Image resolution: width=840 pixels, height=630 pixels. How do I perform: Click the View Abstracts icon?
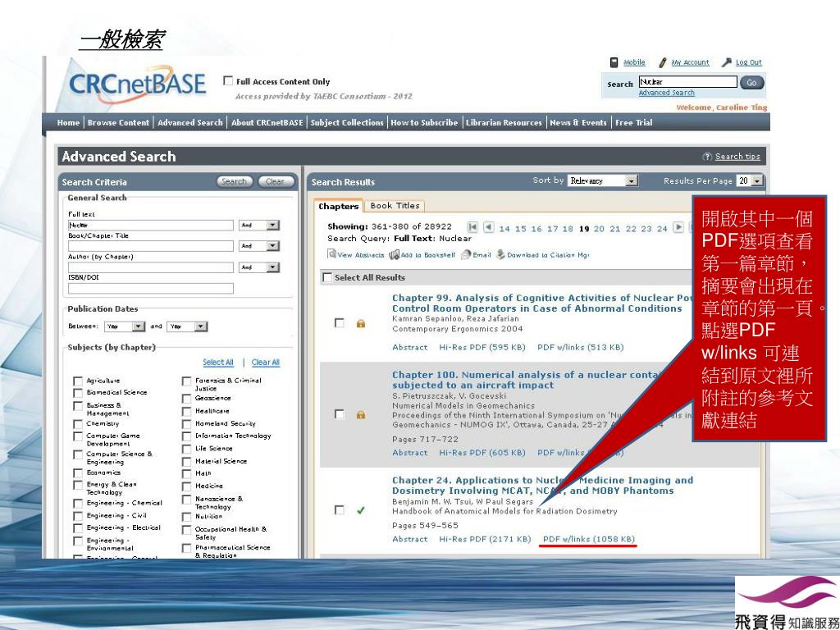[332, 254]
